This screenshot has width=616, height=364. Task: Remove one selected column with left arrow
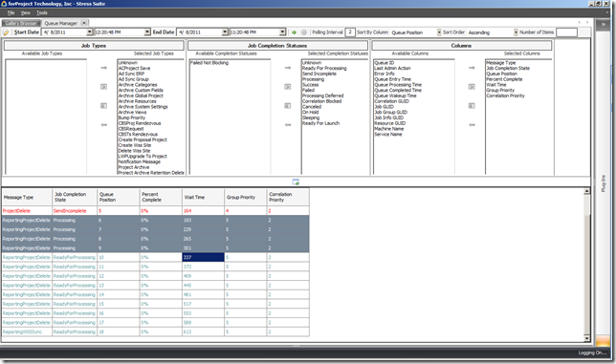[472, 125]
